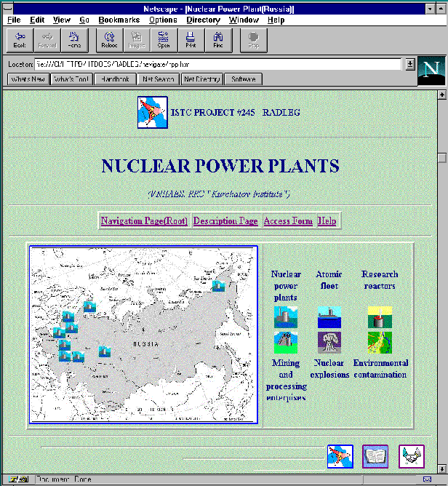Open the Directory menu
The height and width of the screenshot is (486, 448).
tap(203, 20)
